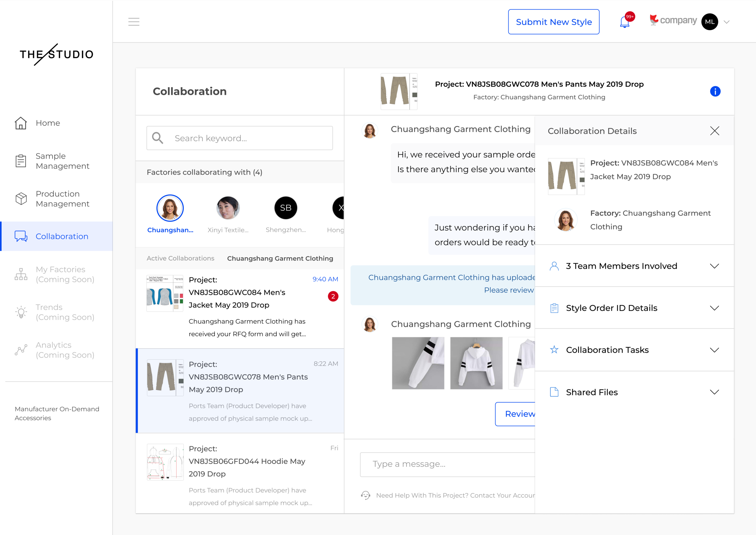Click Factories collaborating with (4) heading
Screen dimensions: 756x535
click(204, 172)
